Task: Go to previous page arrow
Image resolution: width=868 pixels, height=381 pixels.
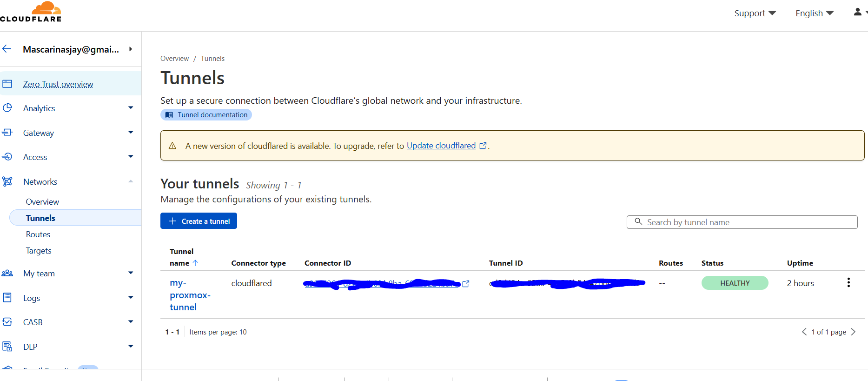Action: pyautogui.click(x=804, y=332)
